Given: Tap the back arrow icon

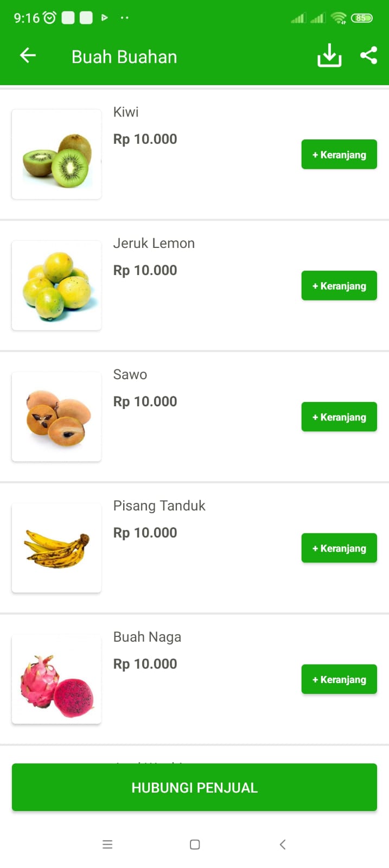Looking at the screenshot, I should [28, 55].
